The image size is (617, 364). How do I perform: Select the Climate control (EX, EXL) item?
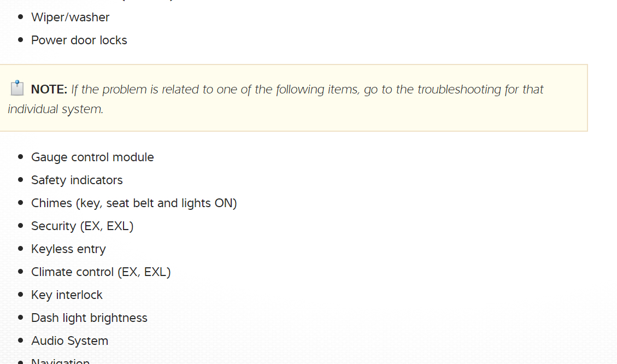click(101, 272)
